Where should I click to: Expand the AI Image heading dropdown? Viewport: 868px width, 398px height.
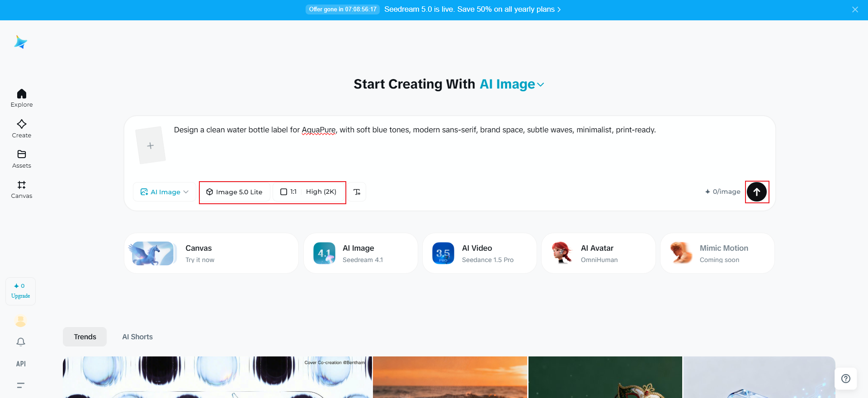512,84
